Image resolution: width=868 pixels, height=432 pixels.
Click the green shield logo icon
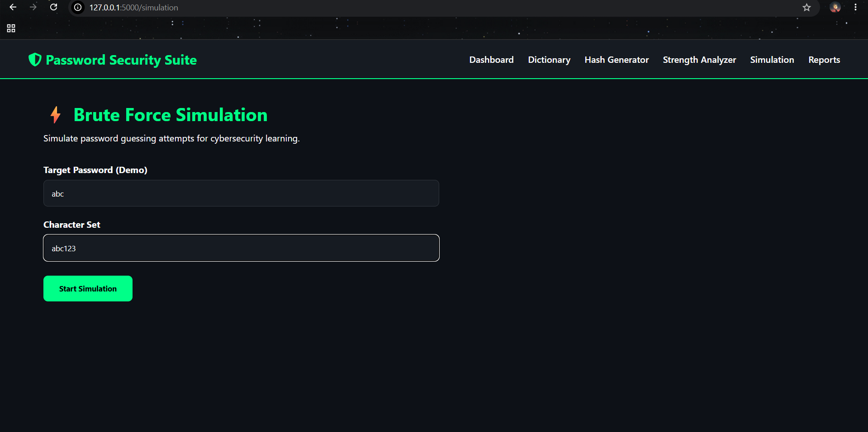[x=35, y=60]
